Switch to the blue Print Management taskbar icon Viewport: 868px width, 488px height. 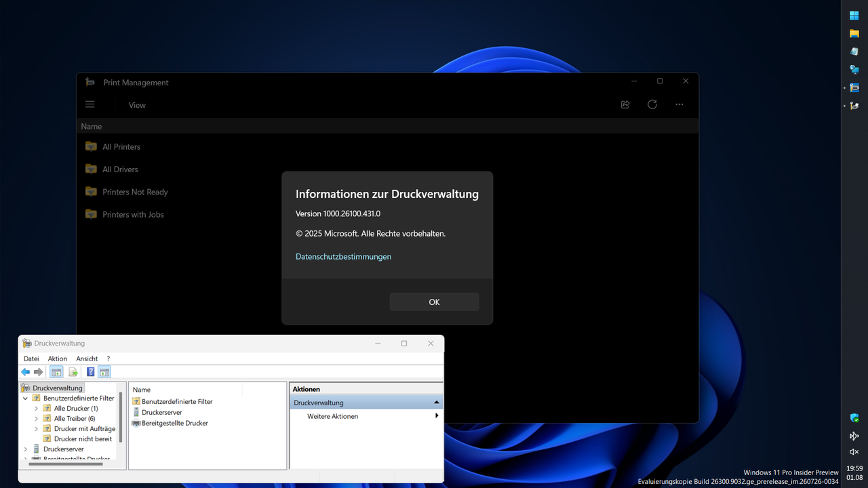coord(854,87)
